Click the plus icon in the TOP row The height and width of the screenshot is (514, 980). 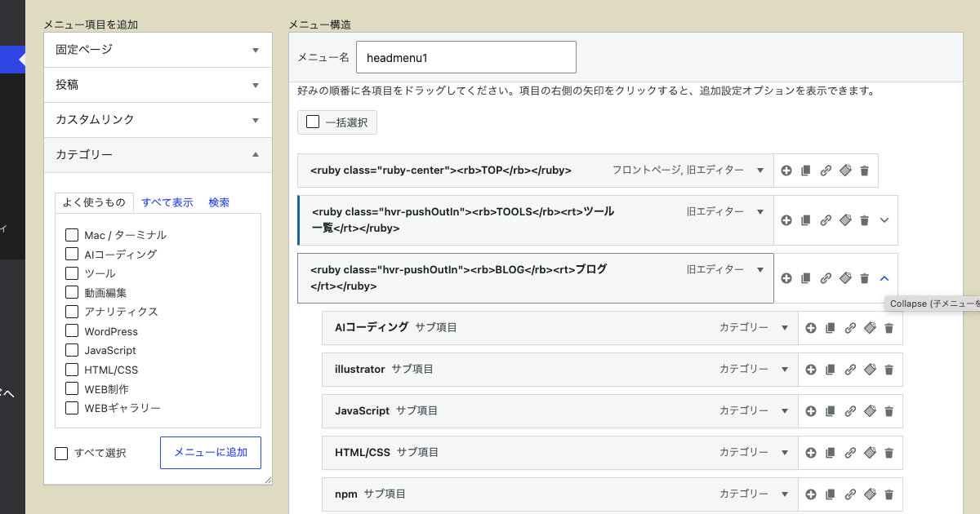coord(786,171)
